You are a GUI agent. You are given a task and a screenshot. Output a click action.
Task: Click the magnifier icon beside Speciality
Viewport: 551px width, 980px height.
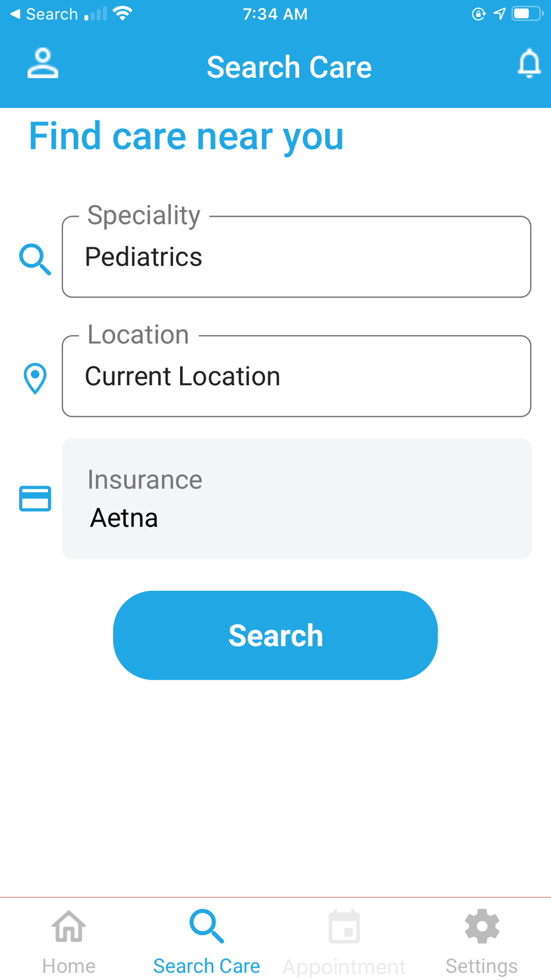point(35,259)
